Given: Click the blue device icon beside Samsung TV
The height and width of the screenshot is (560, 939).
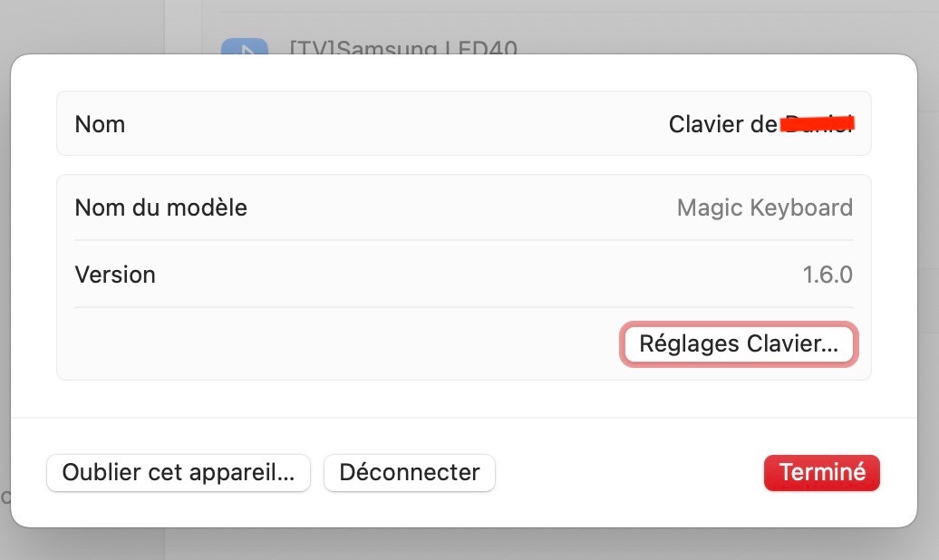Looking at the screenshot, I should pos(245,47).
